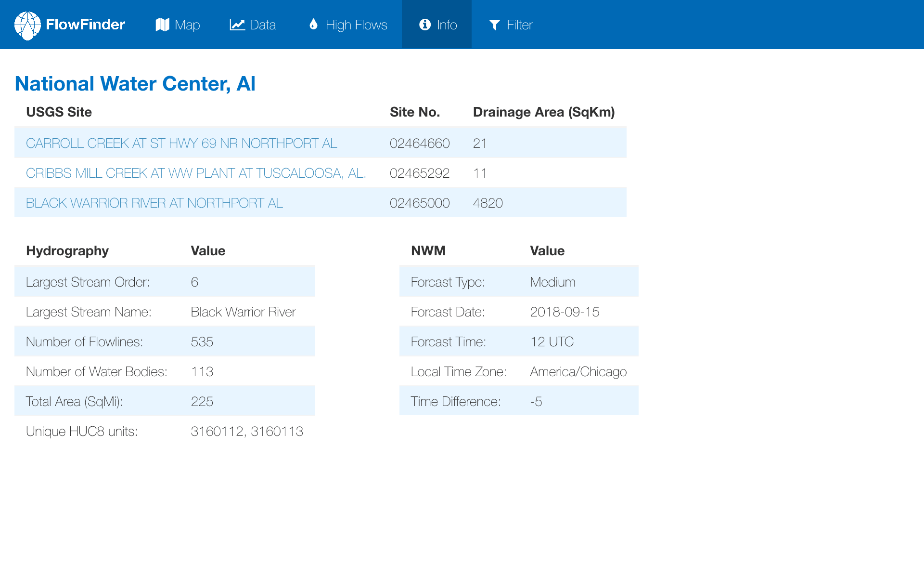
Task: Click the Local Time Zone label
Action: 459,371
